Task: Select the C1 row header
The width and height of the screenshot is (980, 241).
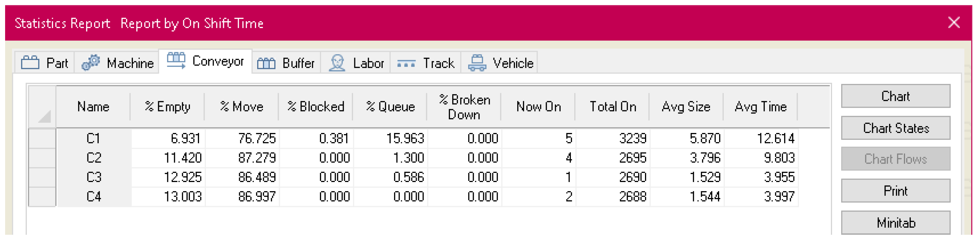Action: (x=42, y=138)
